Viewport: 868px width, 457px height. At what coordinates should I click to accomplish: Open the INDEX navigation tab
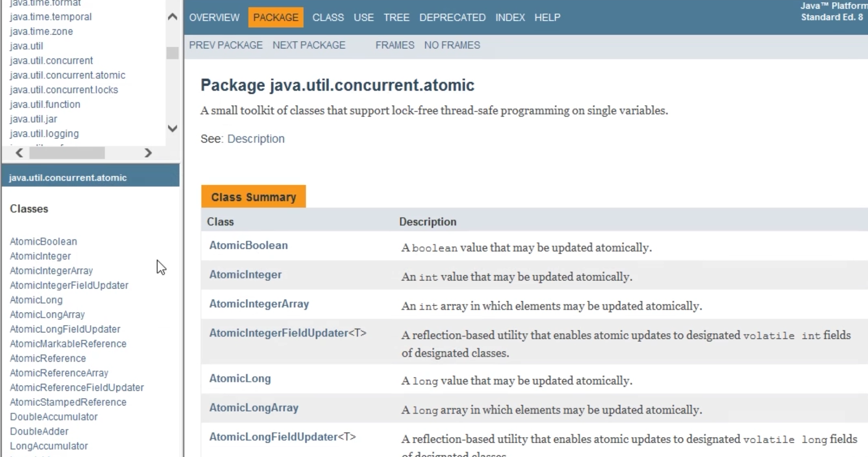pyautogui.click(x=510, y=18)
